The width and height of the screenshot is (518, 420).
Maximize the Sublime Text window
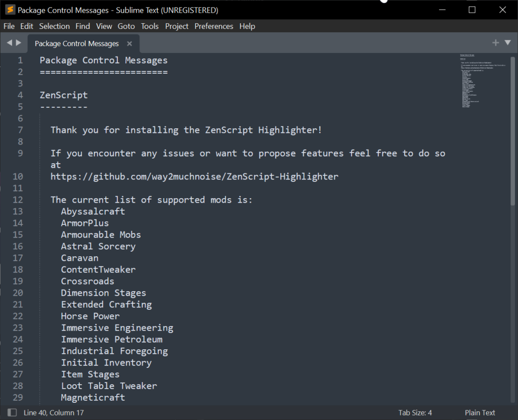(x=472, y=10)
